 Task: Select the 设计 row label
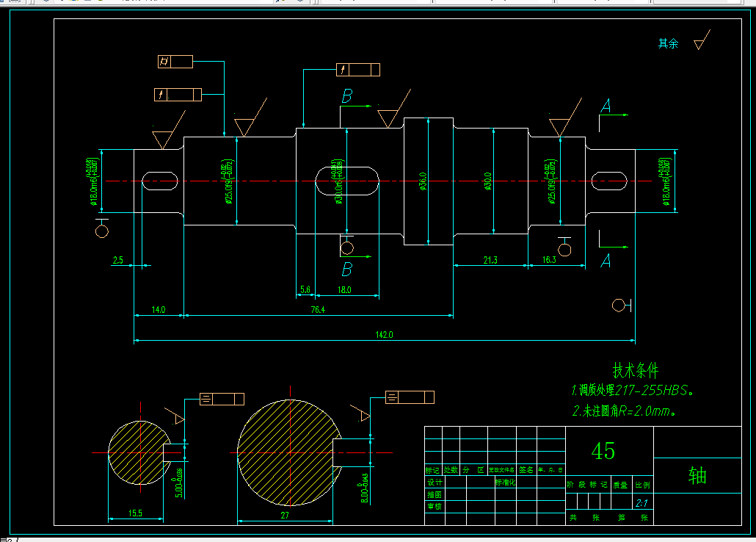coord(435,482)
